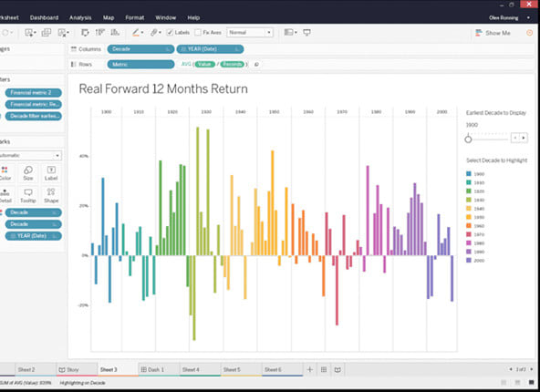Open the Normal view size dropdown
The width and height of the screenshot is (540, 392).
pyautogui.click(x=250, y=33)
